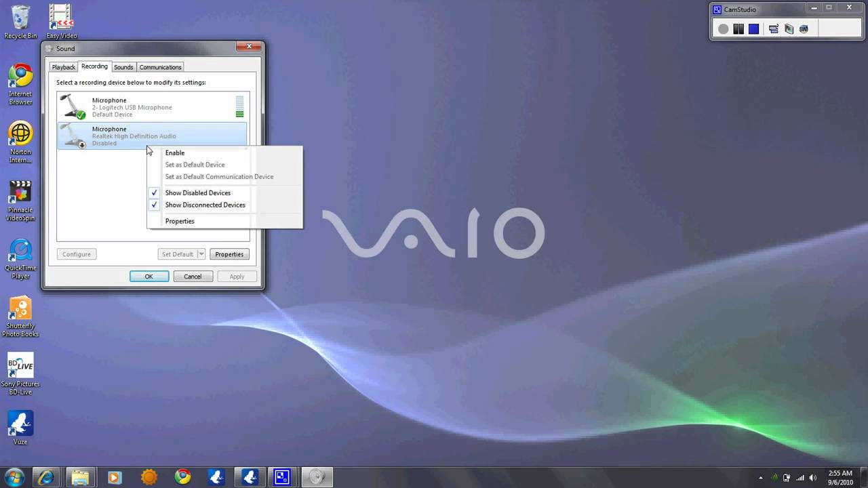
Task: Show hidden tray icons arrow
Action: click(761, 477)
